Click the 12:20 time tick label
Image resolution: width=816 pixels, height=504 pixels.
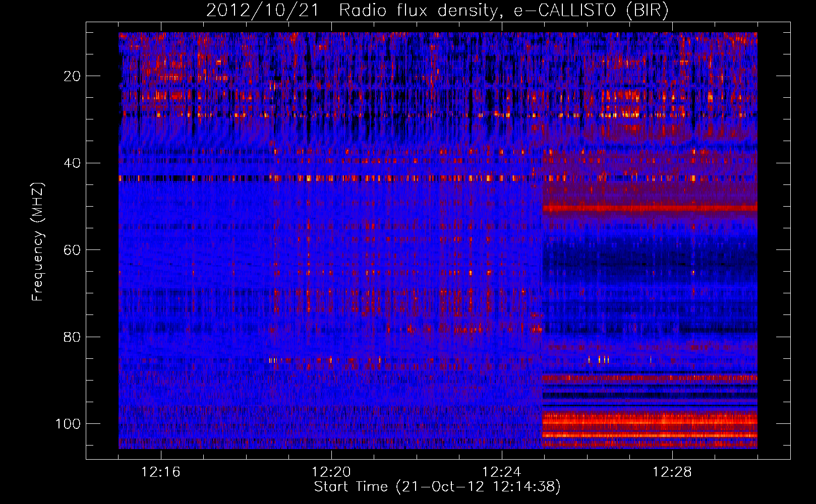331,472
